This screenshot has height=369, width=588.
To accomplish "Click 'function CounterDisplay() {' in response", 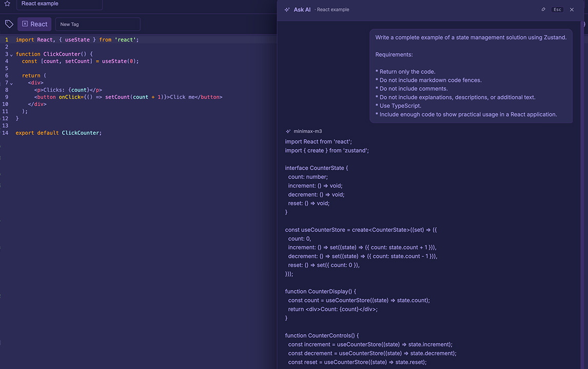I will (321, 292).
